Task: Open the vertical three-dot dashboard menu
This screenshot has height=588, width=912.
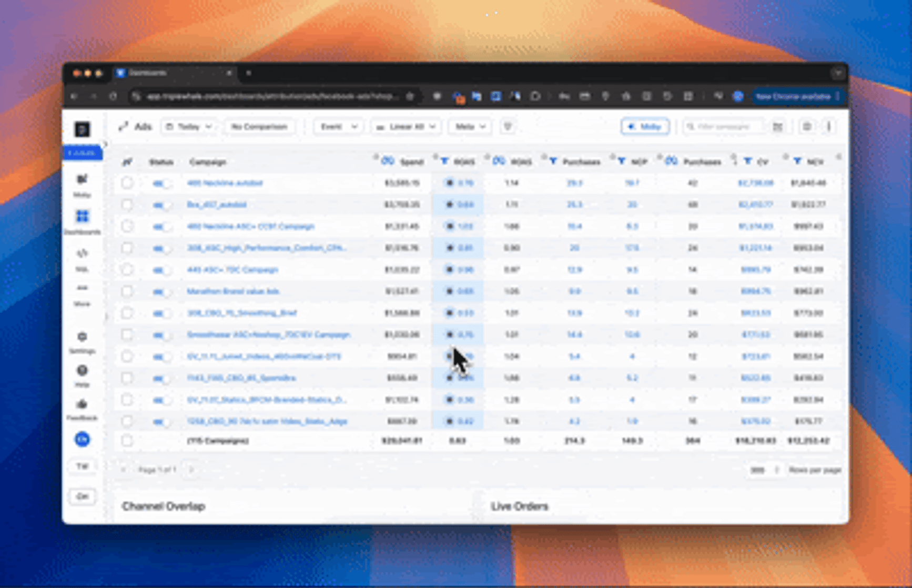Action: [828, 126]
